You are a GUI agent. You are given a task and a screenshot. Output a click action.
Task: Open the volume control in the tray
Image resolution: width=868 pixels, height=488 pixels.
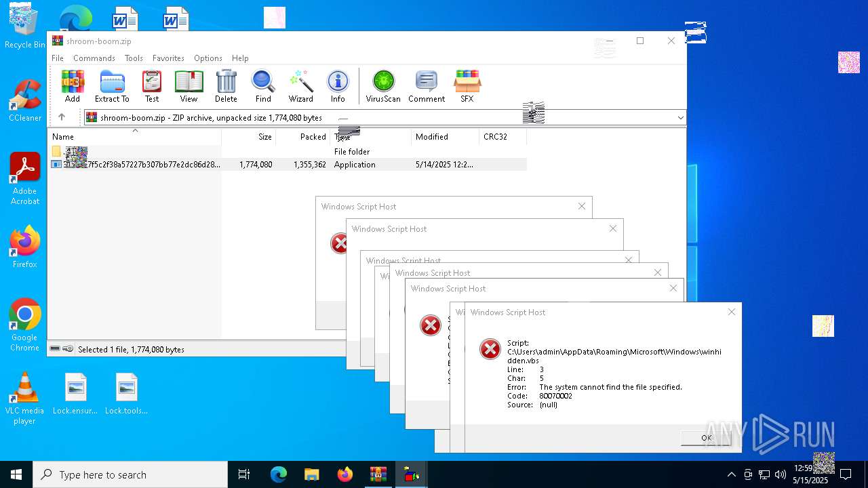780,474
